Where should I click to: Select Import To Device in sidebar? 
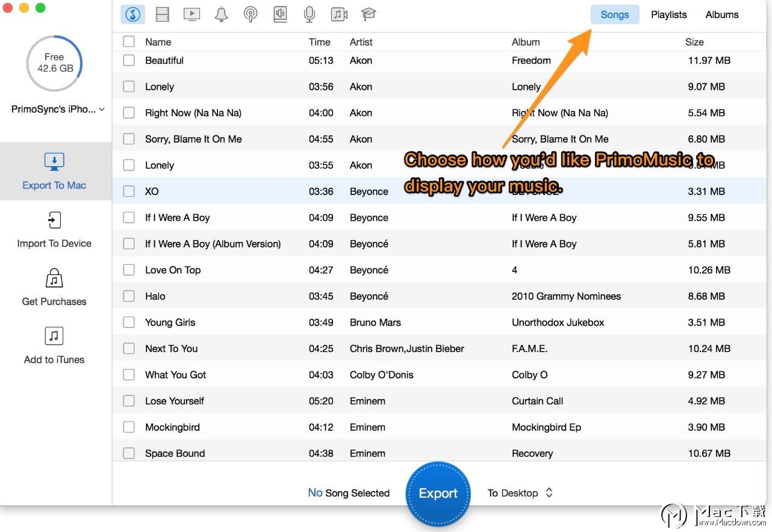point(54,230)
